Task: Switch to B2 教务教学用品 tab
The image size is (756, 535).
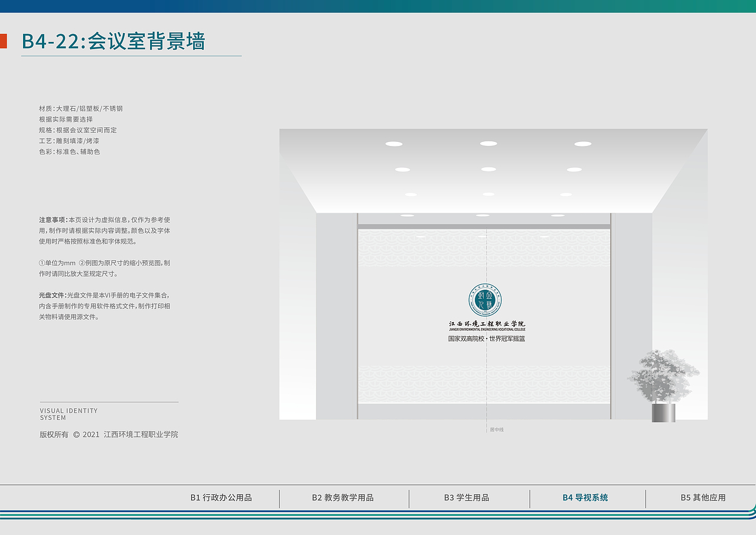Action: point(343,498)
